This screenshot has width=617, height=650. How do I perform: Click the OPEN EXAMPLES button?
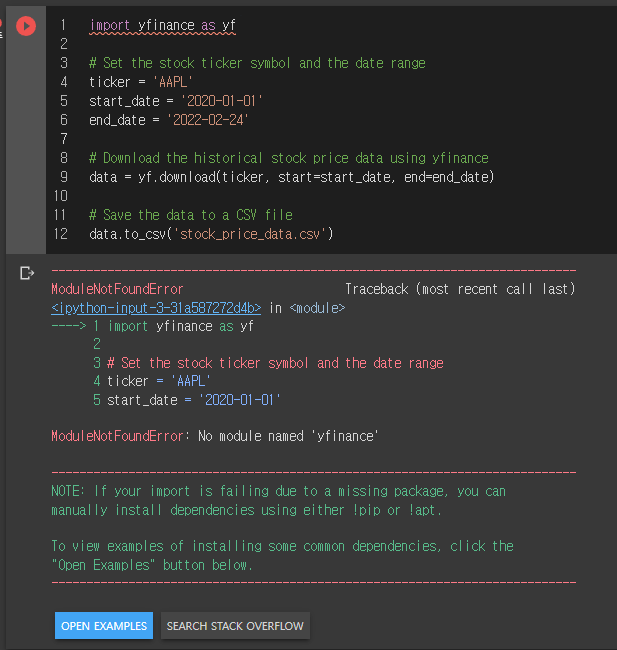click(104, 626)
